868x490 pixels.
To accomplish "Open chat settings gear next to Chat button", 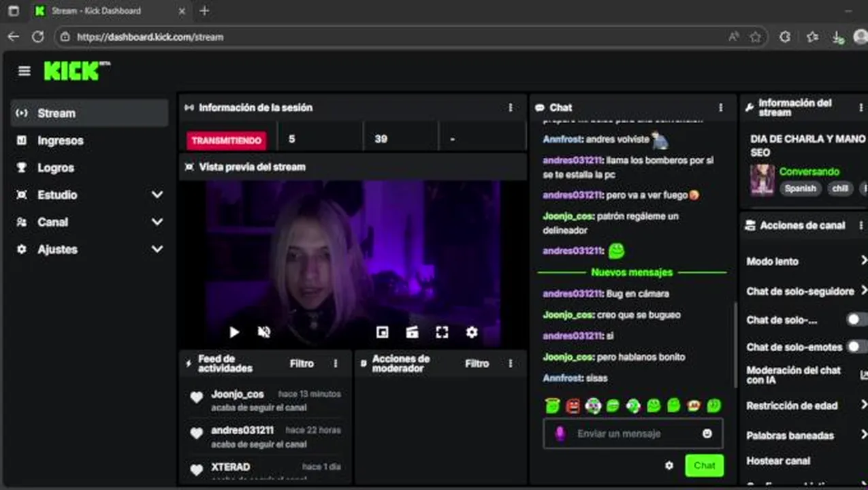I will (669, 465).
